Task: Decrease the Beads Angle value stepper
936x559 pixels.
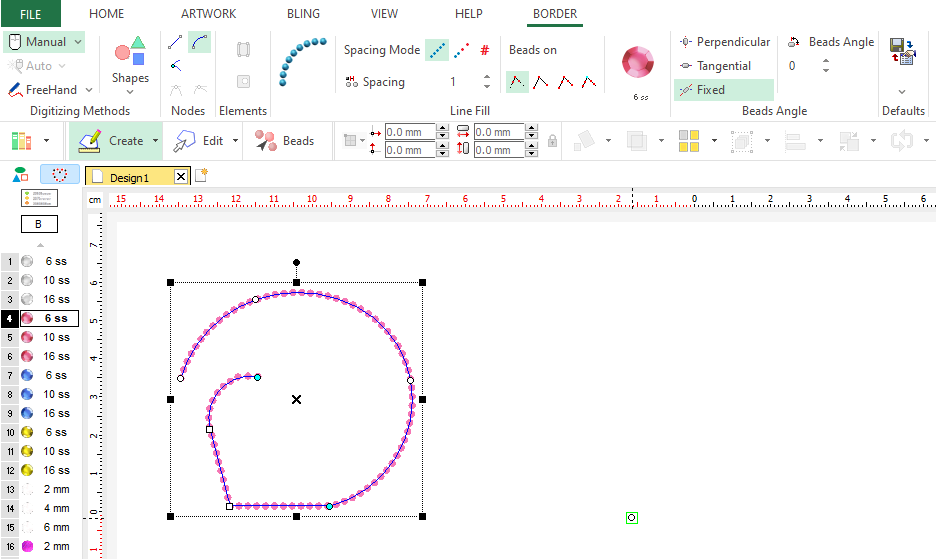Action: [826, 70]
